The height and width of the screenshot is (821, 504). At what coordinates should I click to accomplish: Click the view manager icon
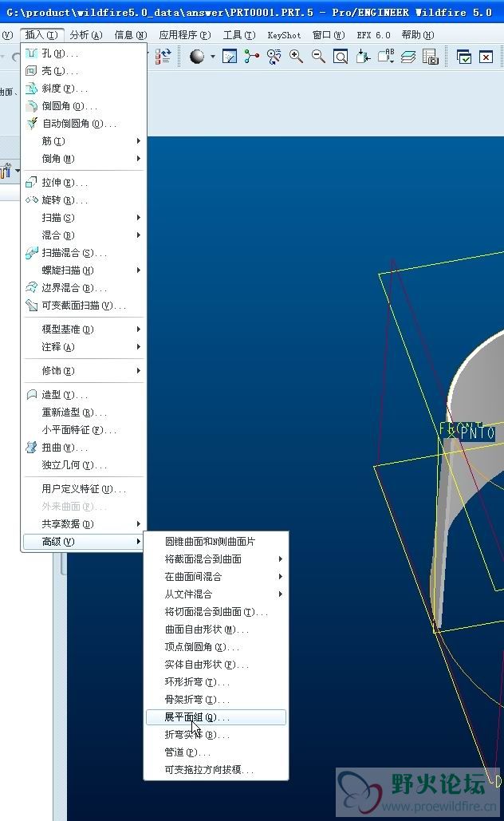point(430,56)
